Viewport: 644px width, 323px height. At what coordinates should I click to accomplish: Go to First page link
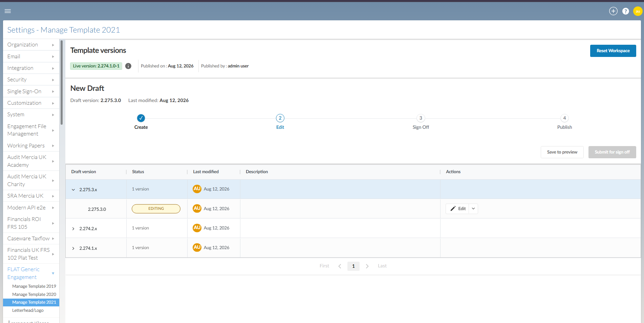click(x=324, y=266)
